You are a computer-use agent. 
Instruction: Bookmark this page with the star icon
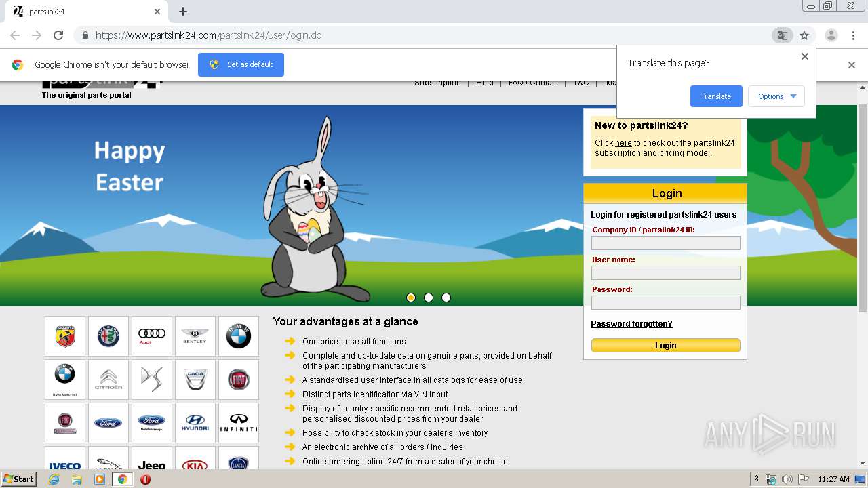804,35
